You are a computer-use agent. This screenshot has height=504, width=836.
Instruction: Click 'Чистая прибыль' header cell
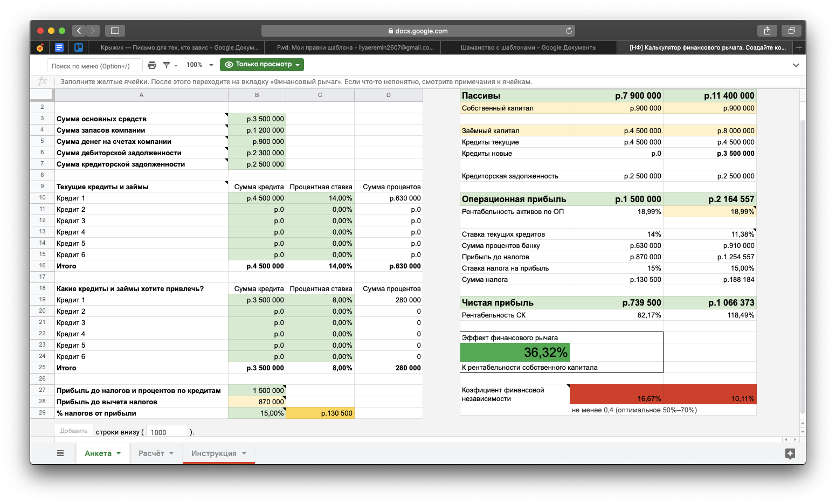coord(515,302)
